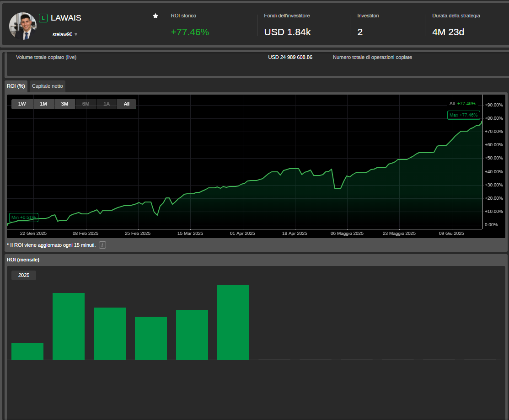509x420 pixels.
Task: Select the 1M time range
Action: (43, 104)
